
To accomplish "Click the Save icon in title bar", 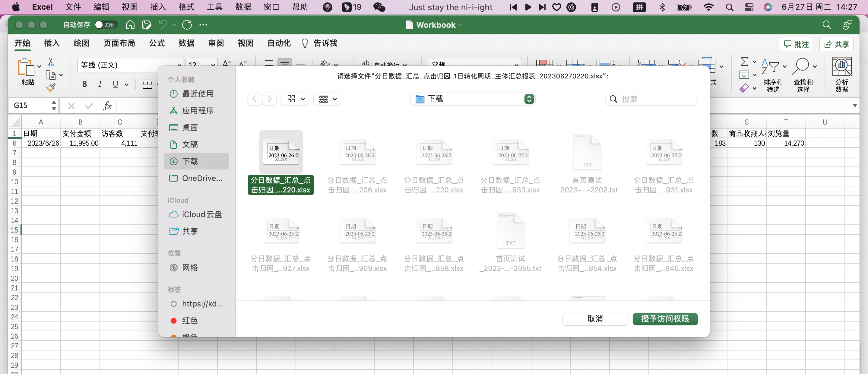I will click(x=147, y=25).
